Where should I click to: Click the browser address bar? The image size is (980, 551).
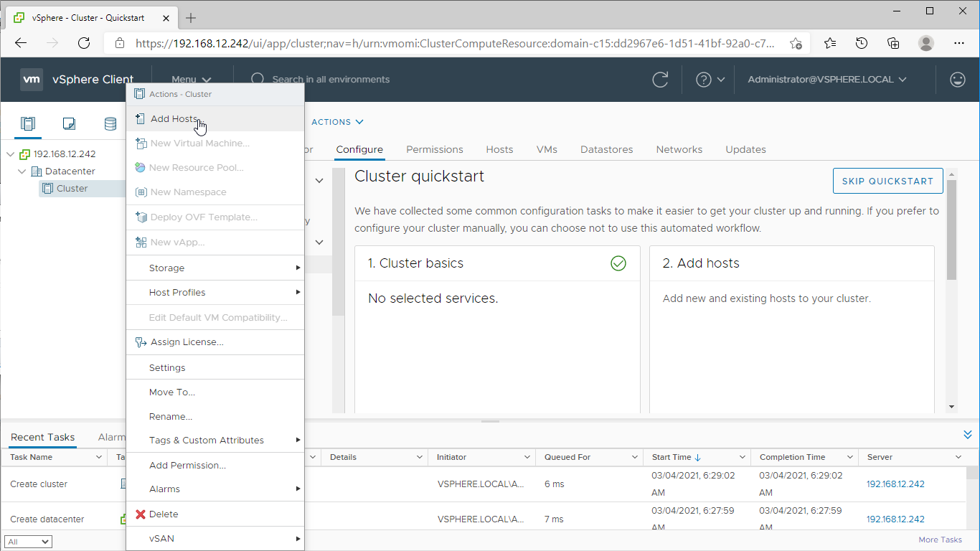[455, 43]
